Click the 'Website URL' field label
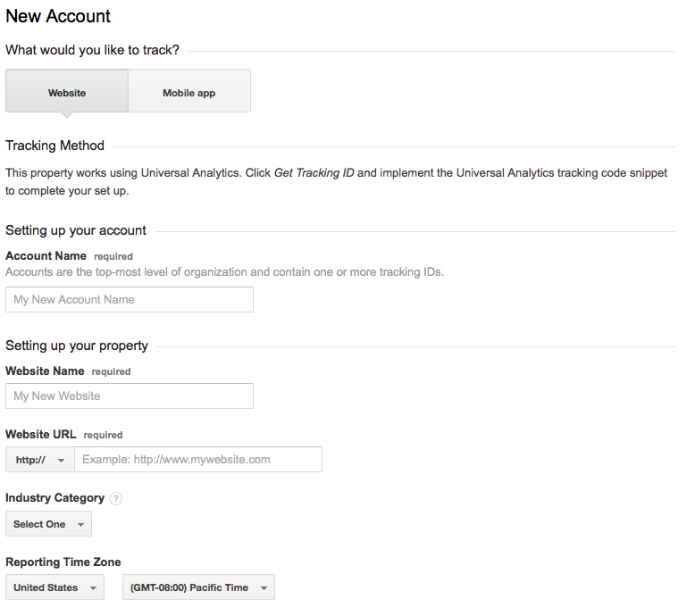Viewport: 695px width, 616px height. (x=41, y=435)
